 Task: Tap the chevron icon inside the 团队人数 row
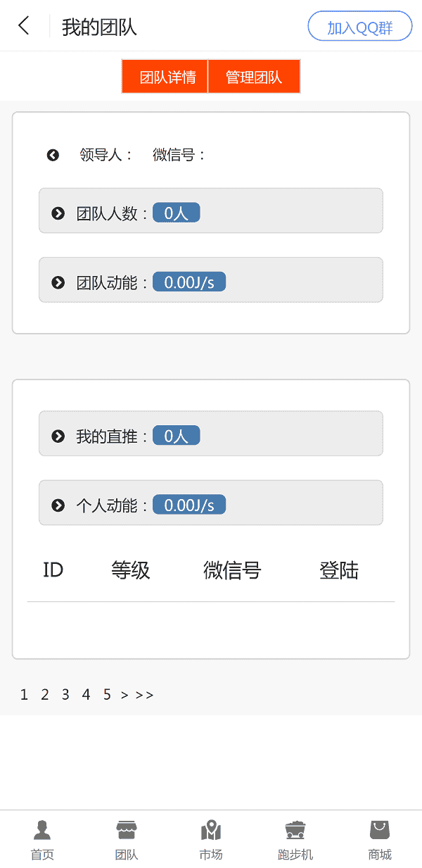(58, 213)
